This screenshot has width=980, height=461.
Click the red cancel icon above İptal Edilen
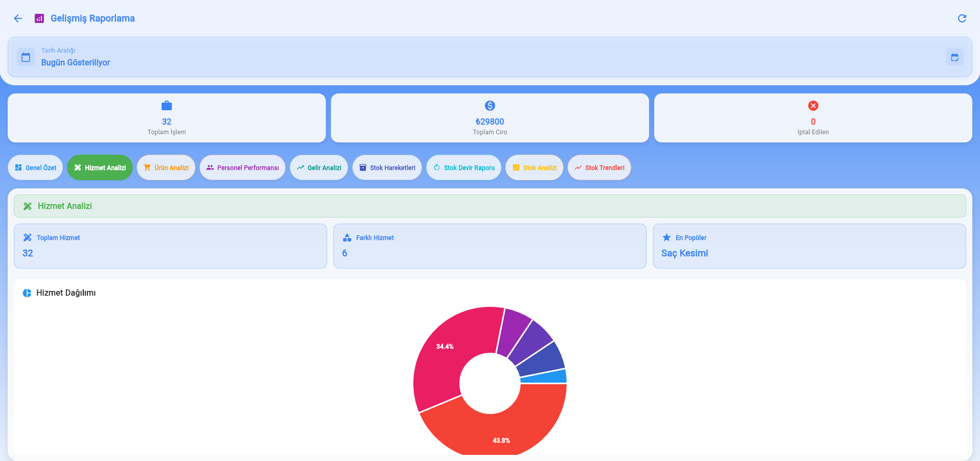point(813,106)
